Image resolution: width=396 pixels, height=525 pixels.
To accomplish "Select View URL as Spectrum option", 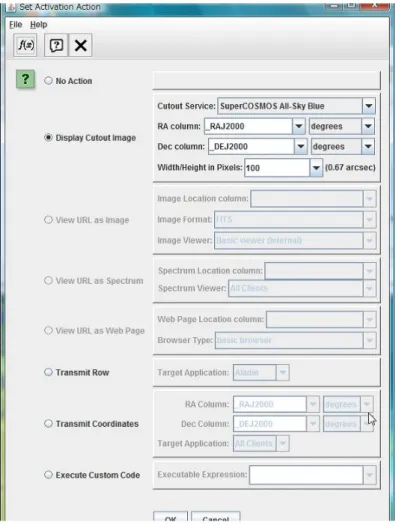I will [x=49, y=281].
